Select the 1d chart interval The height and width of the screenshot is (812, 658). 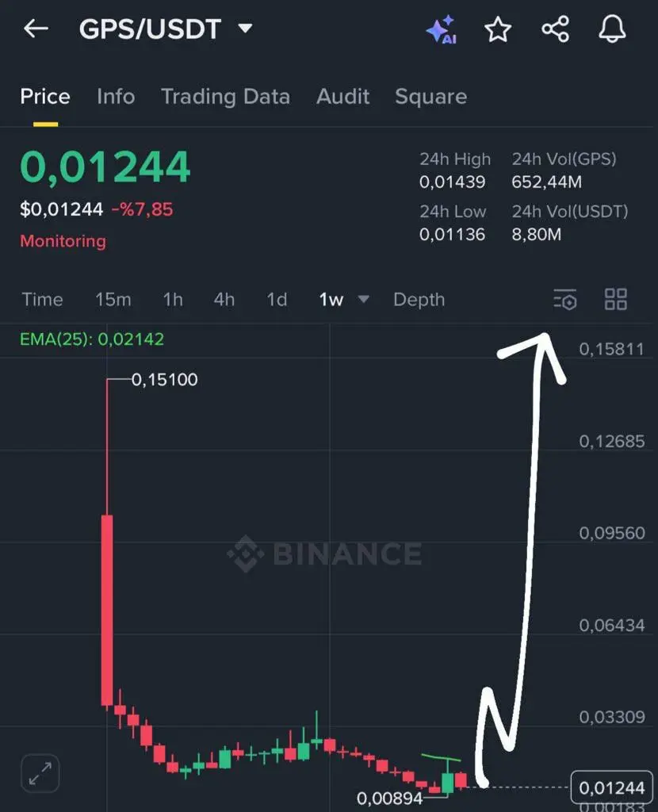coord(277,299)
